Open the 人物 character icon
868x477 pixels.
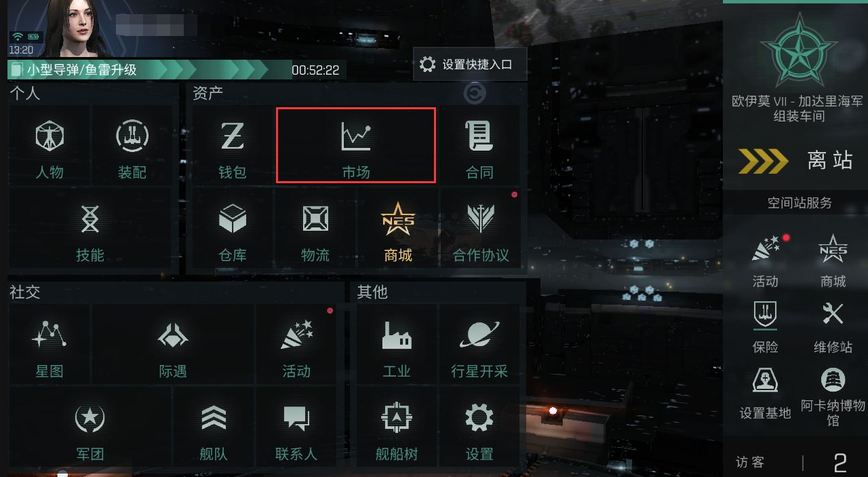[50, 145]
